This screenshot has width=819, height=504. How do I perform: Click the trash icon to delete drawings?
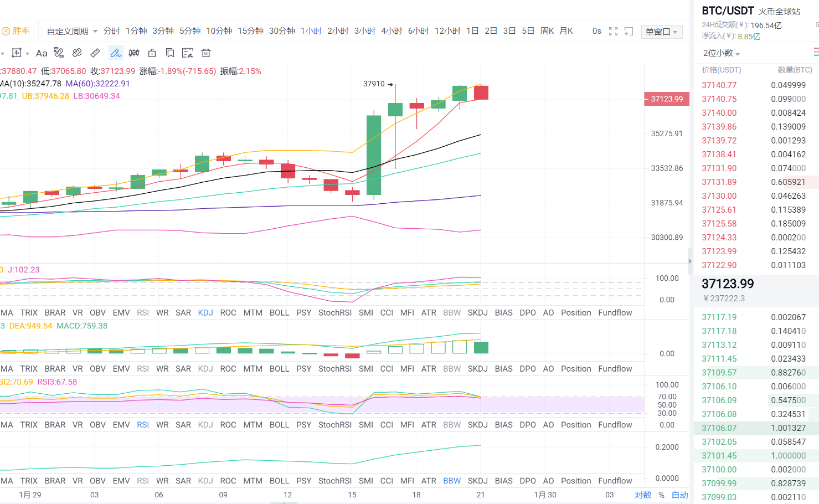point(206,53)
